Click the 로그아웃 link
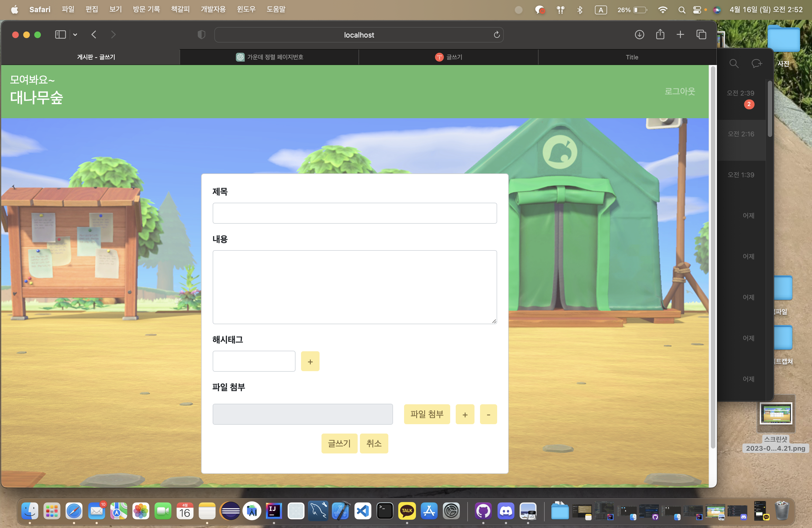 click(680, 91)
